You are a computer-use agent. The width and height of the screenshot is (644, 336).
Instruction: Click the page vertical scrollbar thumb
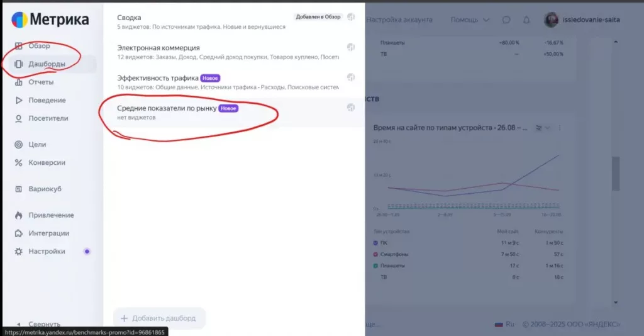tap(615, 173)
